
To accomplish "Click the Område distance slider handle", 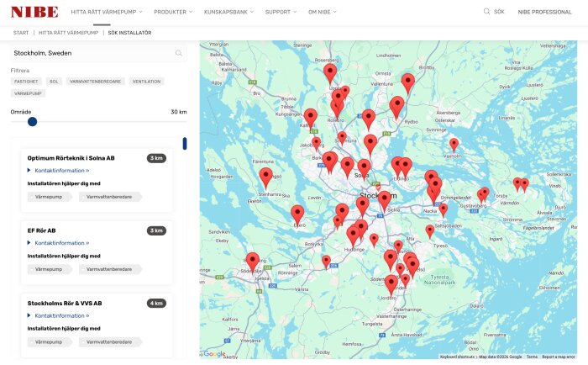I will click(32, 122).
